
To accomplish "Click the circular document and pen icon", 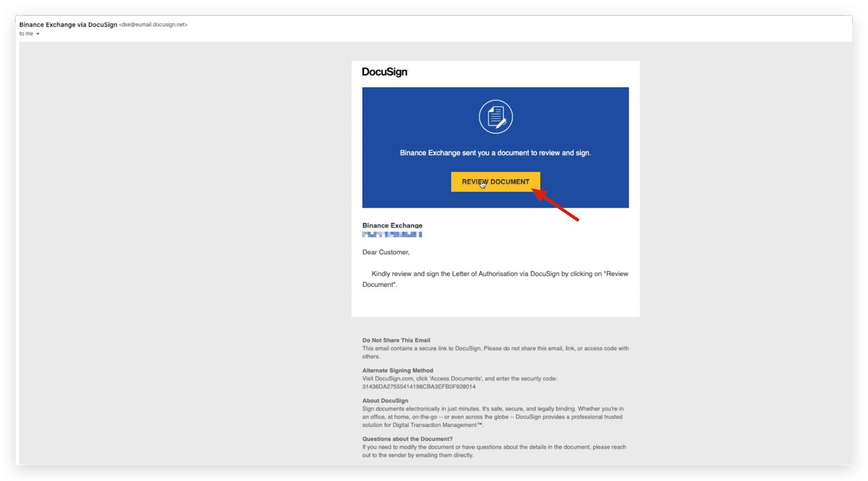I will click(x=495, y=117).
